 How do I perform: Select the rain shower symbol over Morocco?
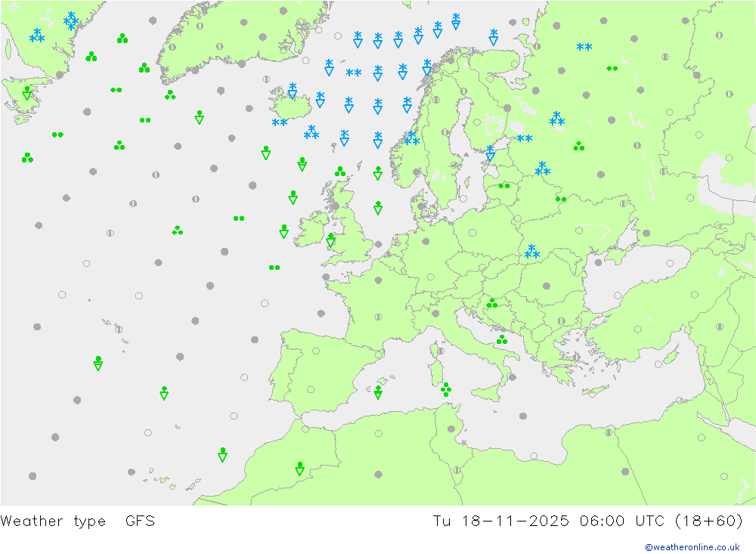(300, 469)
